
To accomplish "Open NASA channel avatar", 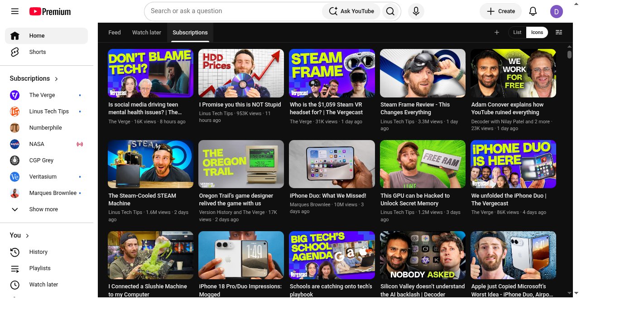I will point(15,144).
